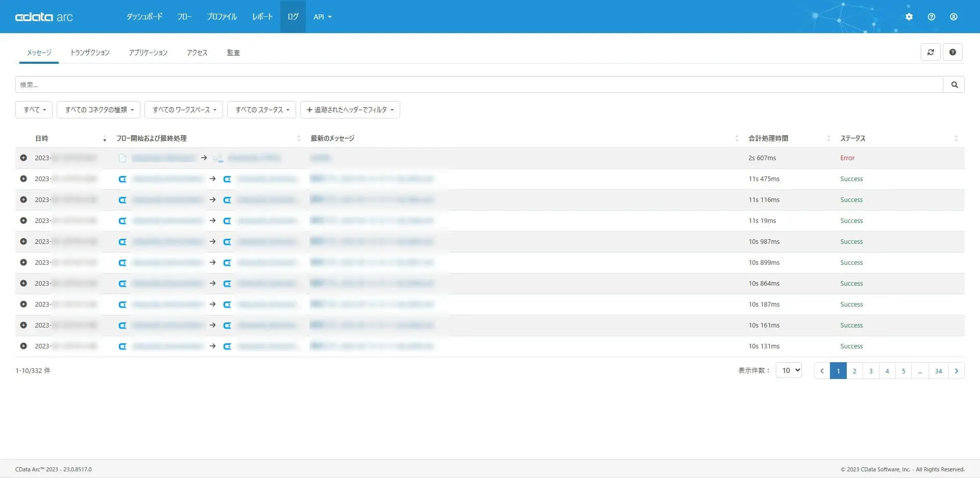Viewport: 980px width, 478px height.
Task: Expand the row with 10s 987ms duration
Action: pyautogui.click(x=23, y=242)
